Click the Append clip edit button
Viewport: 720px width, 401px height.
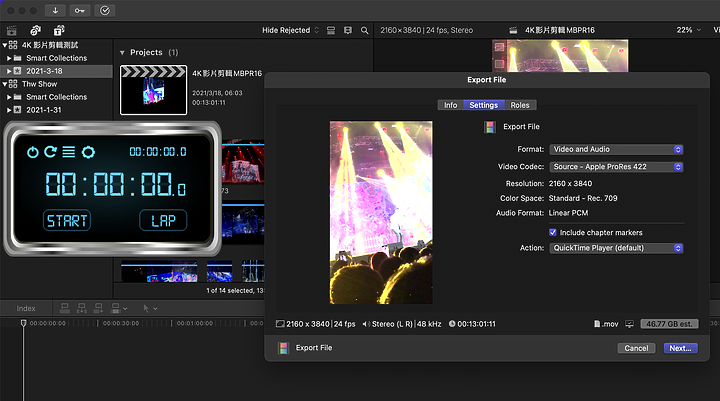pyautogui.click(x=98, y=308)
